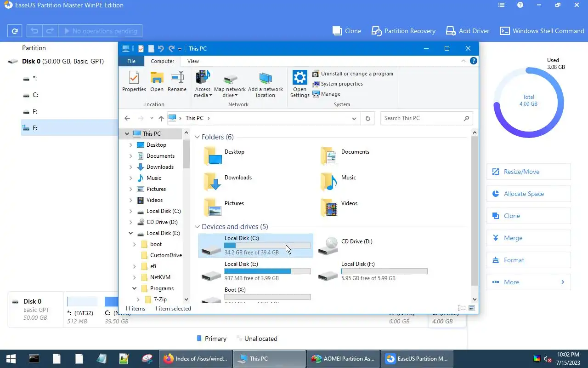Click System properties in ribbon
The height and width of the screenshot is (368, 588).
(x=338, y=84)
